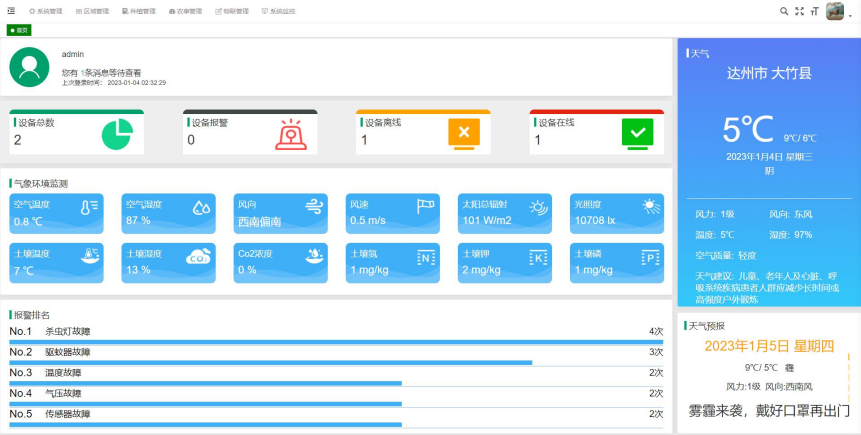861x435 pixels.
Task: Click the wind speed windsock icon
Action: click(x=424, y=207)
